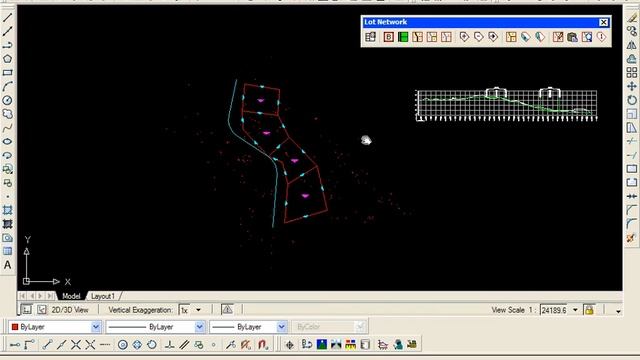Click the Explode tool at right toolbar bottom
This screenshot has width=640, height=360.
click(632, 238)
